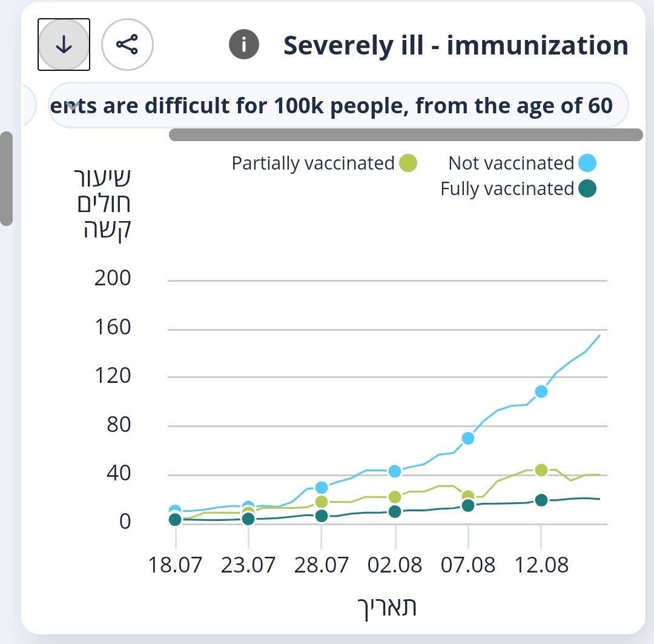
Task: Click the share icon button
Action: tap(128, 45)
